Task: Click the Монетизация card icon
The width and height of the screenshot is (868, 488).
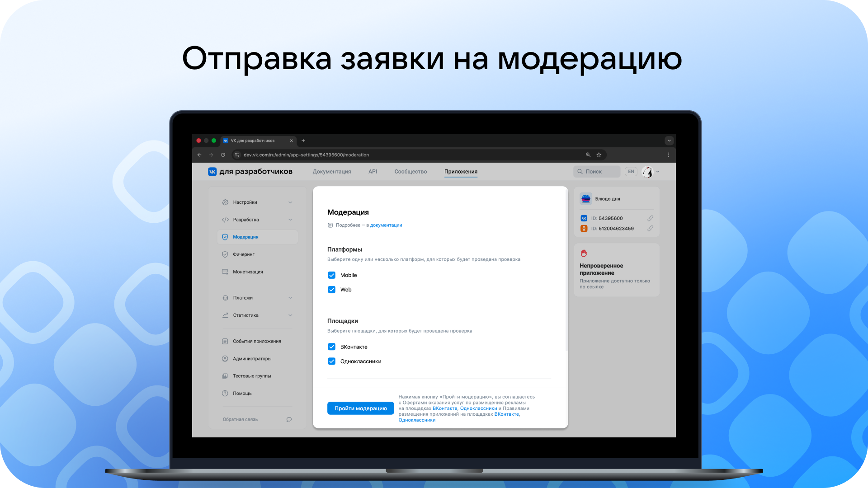Action: [225, 272]
